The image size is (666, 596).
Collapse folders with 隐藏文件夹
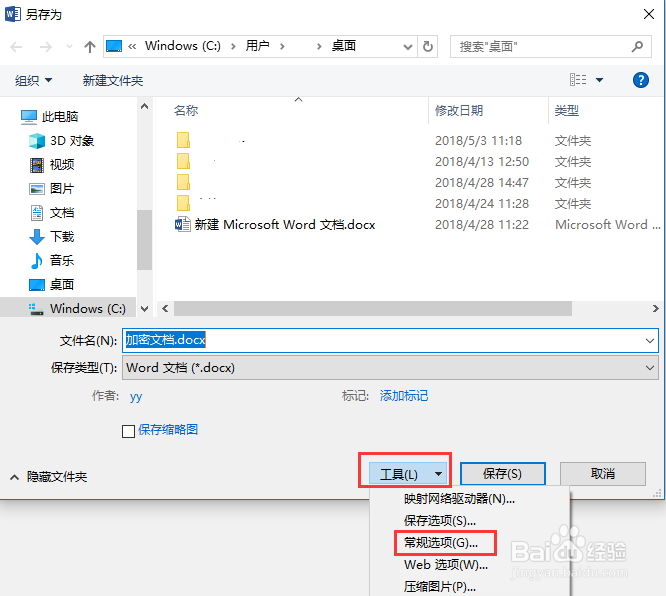click(x=48, y=477)
